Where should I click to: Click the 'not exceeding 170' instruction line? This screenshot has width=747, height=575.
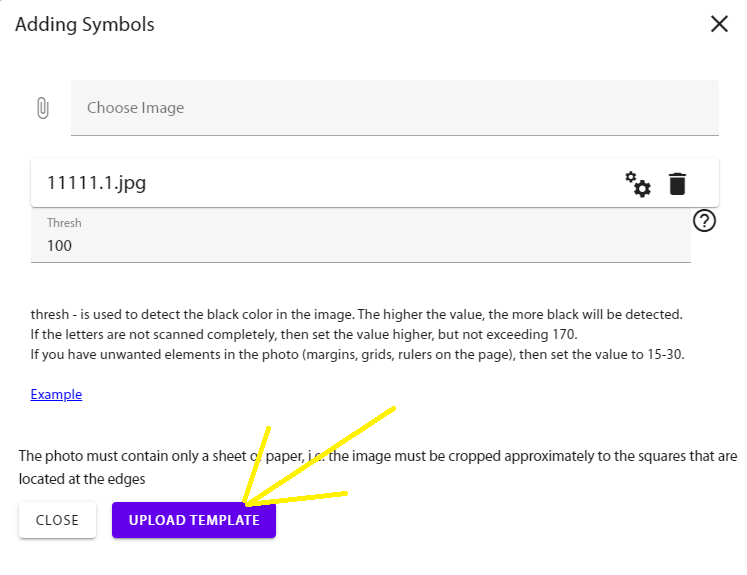click(x=304, y=334)
